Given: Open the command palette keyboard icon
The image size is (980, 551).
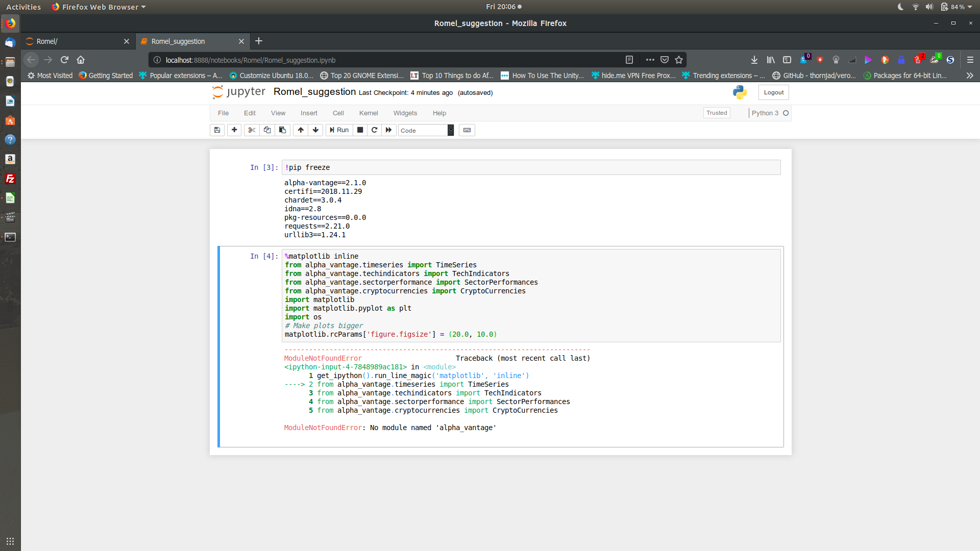Looking at the screenshot, I should pyautogui.click(x=467, y=130).
